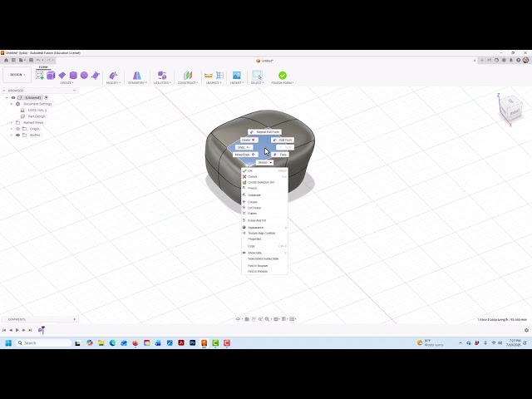Open Microsoft Edge from the taskbar

pyautogui.click(x=113, y=343)
